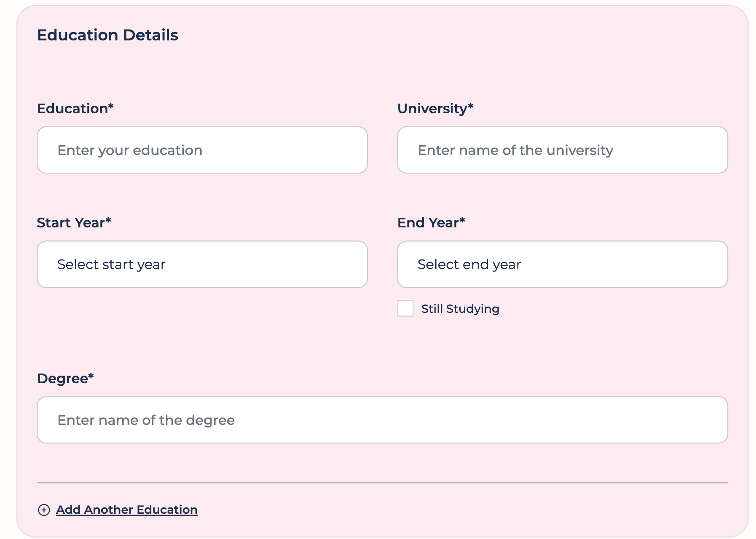The width and height of the screenshot is (756, 539).
Task: Click the Education Details heading
Action: coord(107,35)
